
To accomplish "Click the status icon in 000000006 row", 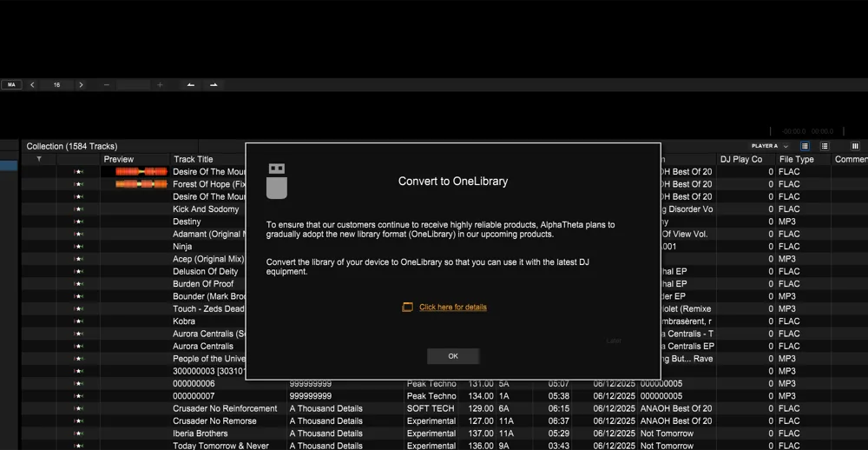I will (x=79, y=383).
